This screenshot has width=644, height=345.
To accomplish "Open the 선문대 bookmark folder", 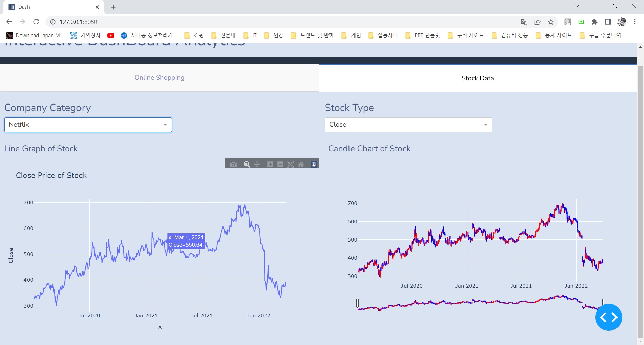I will tap(224, 36).
